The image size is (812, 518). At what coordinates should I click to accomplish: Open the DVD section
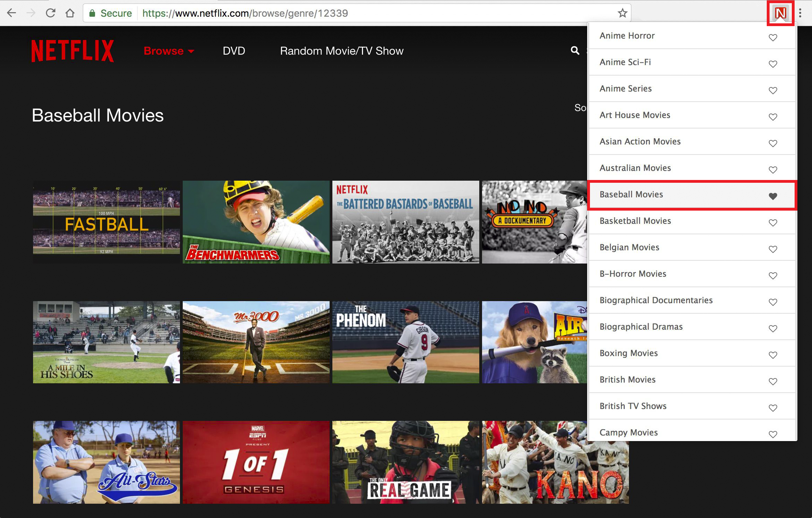click(x=234, y=51)
